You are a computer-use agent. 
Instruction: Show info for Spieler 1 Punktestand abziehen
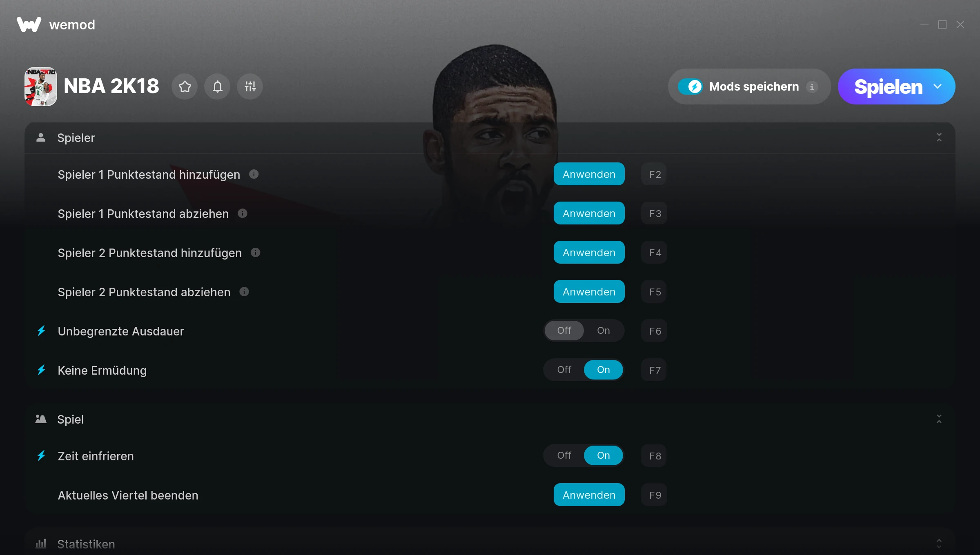click(243, 213)
